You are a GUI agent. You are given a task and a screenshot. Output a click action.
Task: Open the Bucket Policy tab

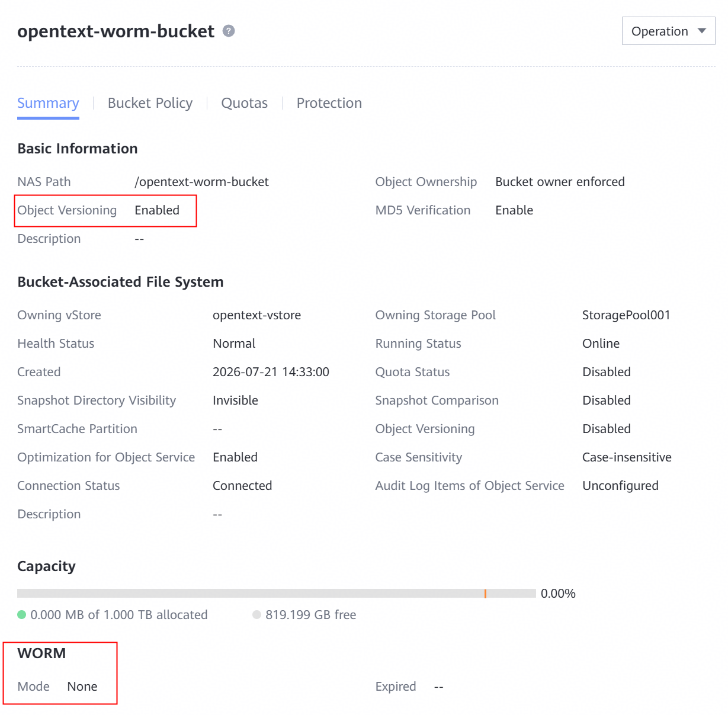pos(150,103)
